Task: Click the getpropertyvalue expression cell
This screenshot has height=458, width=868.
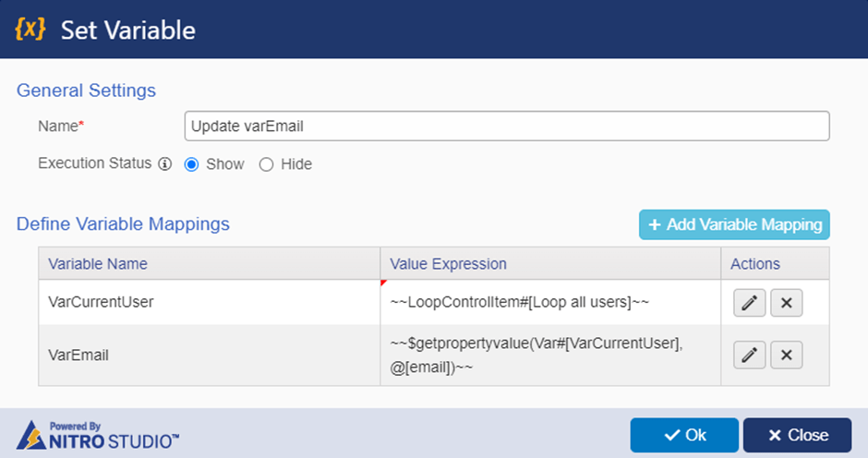Action: (x=550, y=355)
